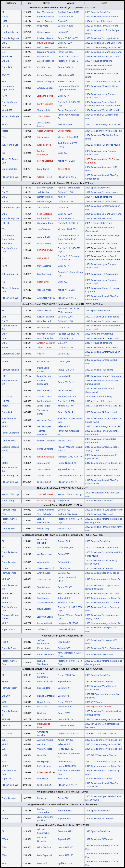Open Fermín Aldeguer's rider link

45,82
